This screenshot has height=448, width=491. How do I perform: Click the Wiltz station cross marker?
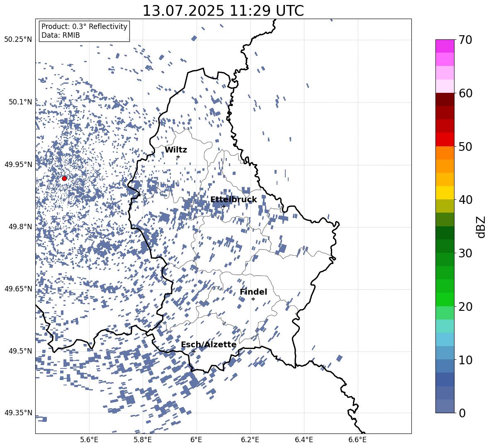pos(178,157)
